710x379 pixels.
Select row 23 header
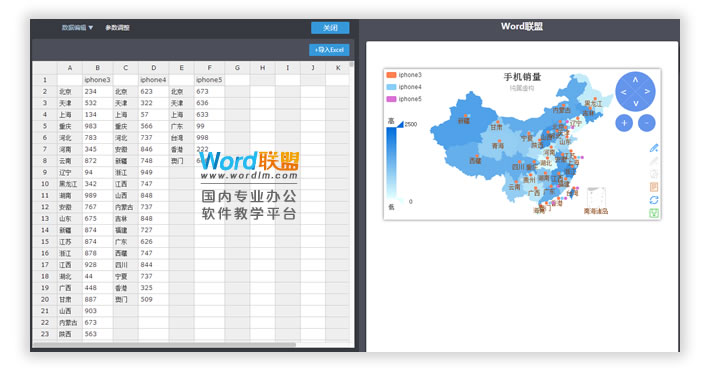point(45,334)
